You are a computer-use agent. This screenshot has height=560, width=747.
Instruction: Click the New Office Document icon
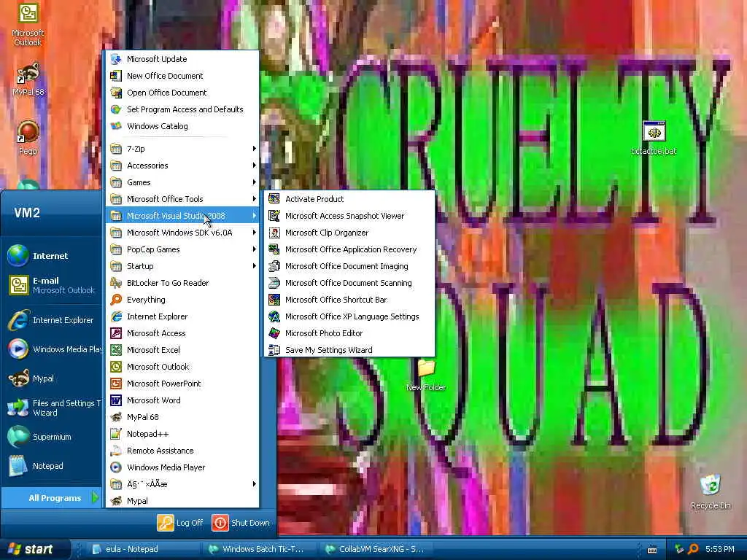click(x=116, y=76)
